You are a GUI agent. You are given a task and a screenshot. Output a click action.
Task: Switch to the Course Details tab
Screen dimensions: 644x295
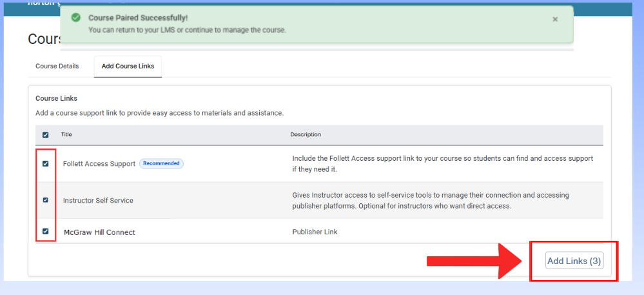point(57,66)
